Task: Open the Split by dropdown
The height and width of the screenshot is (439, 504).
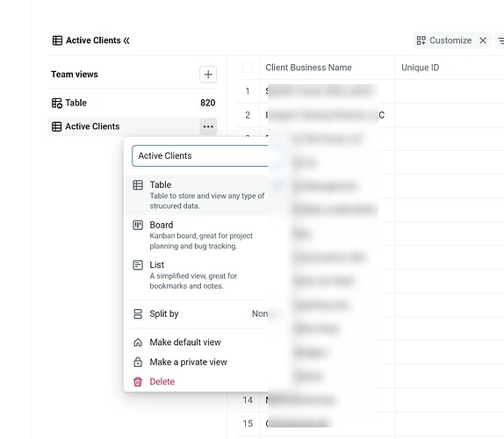Action: [197, 313]
